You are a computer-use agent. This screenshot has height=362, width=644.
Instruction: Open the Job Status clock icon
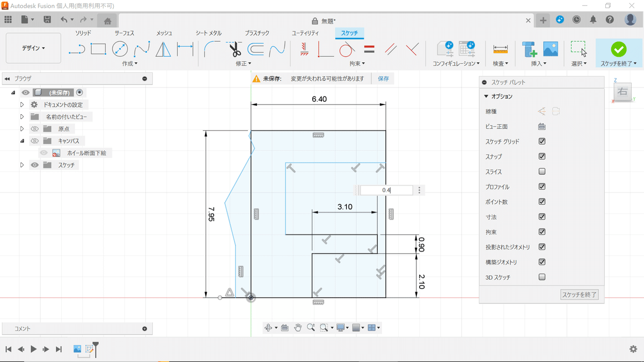point(576,20)
